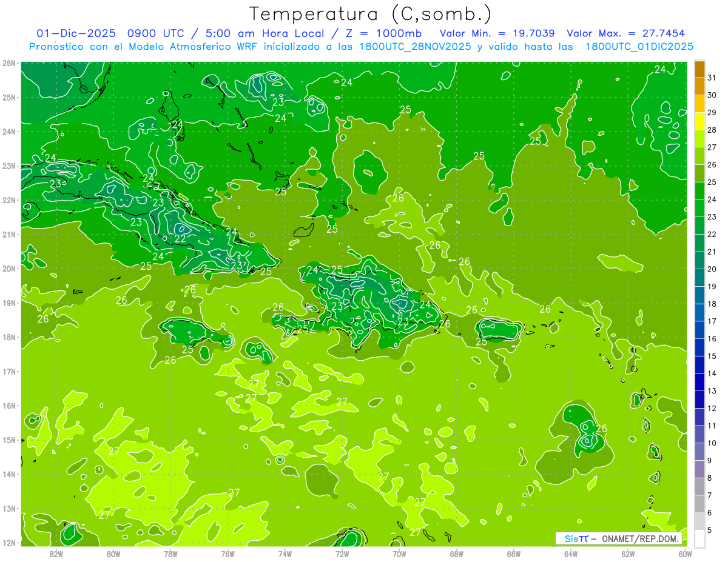Click the colorbar label 10
The width and height of the screenshot is (728, 562).
point(712,443)
